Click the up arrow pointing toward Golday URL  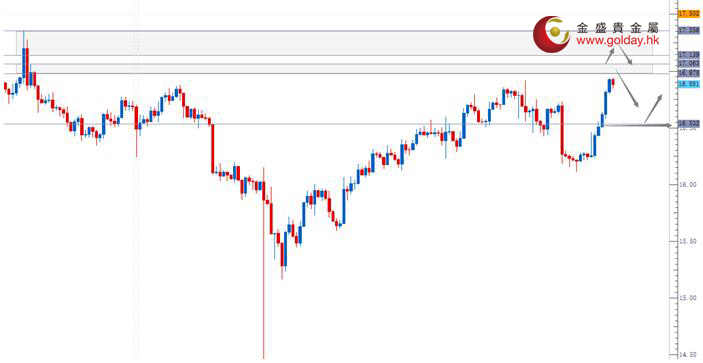coord(610,56)
